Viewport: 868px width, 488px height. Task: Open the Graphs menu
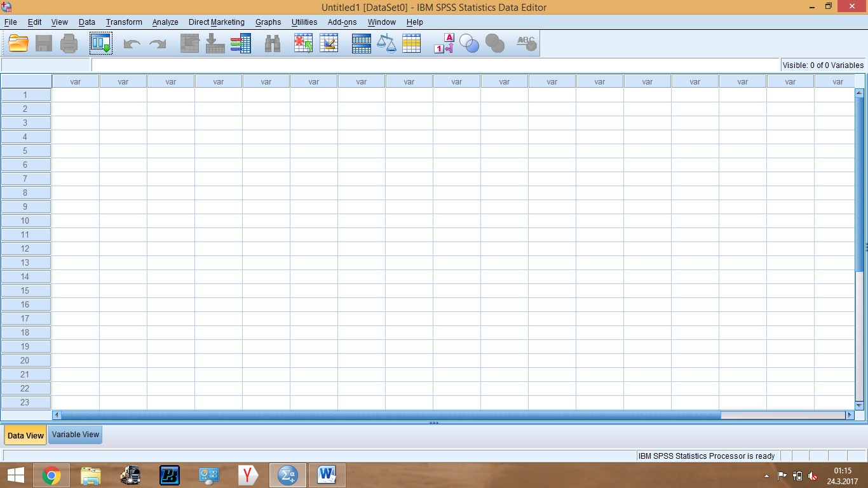click(268, 22)
